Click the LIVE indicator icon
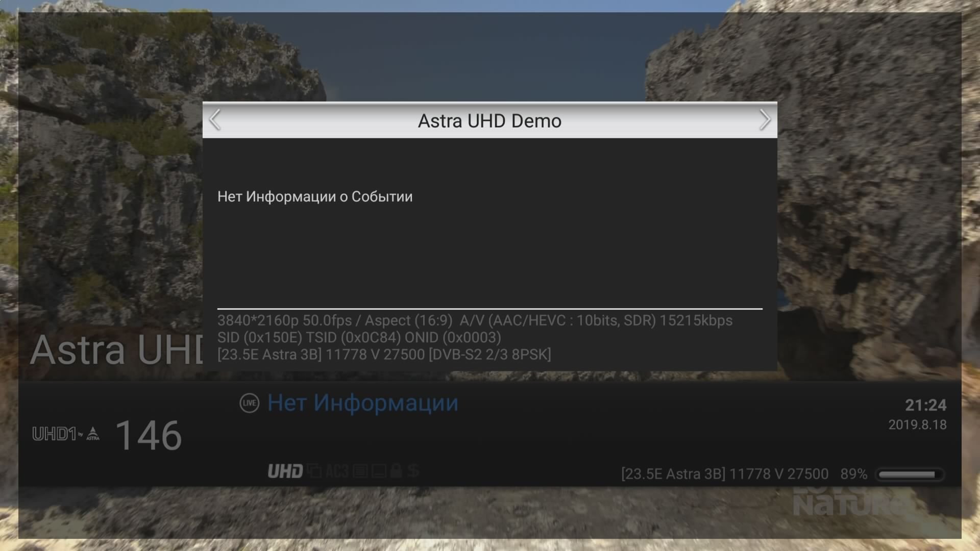This screenshot has height=551, width=980. (250, 403)
